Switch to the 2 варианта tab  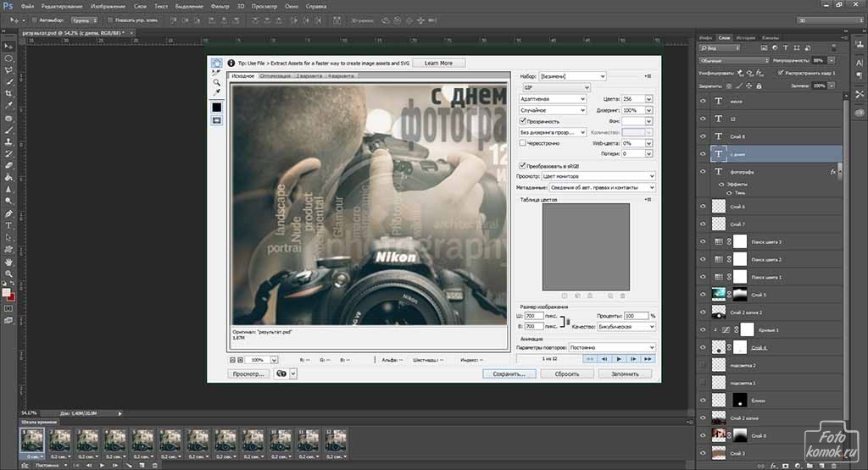pos(309,75)
